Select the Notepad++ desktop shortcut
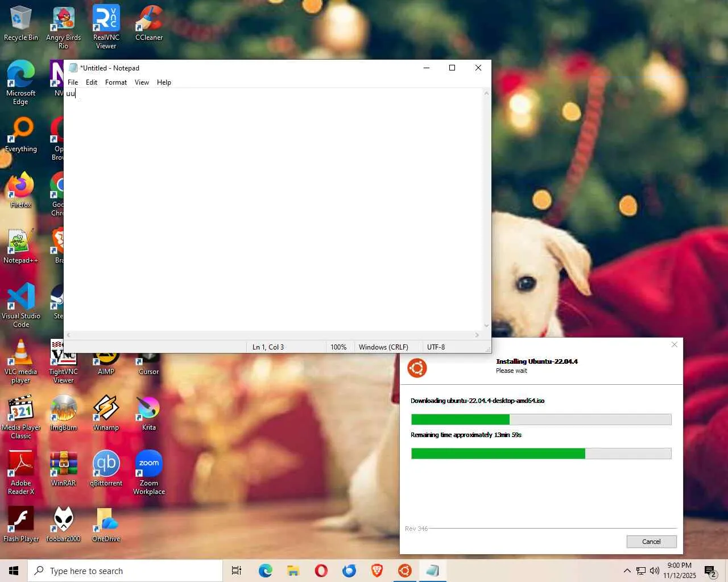Screen dimensions: 728x582 pyautogui.click(x=21, y=246)
